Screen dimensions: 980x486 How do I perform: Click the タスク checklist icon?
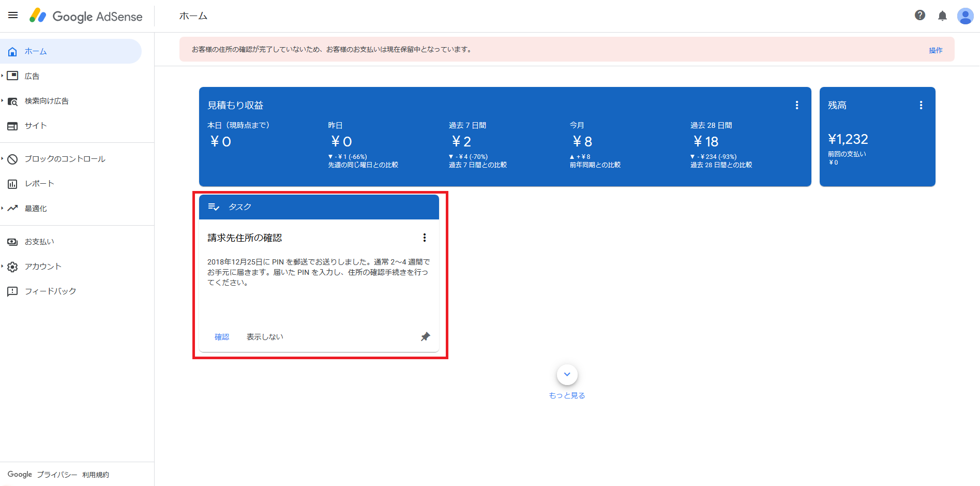pyautogui.click(x=214, y=207)
